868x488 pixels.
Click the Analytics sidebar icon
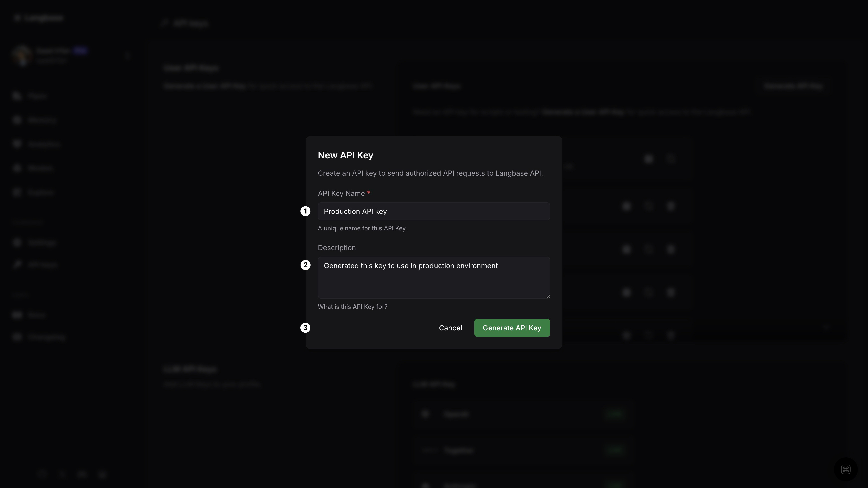[17, 144]
